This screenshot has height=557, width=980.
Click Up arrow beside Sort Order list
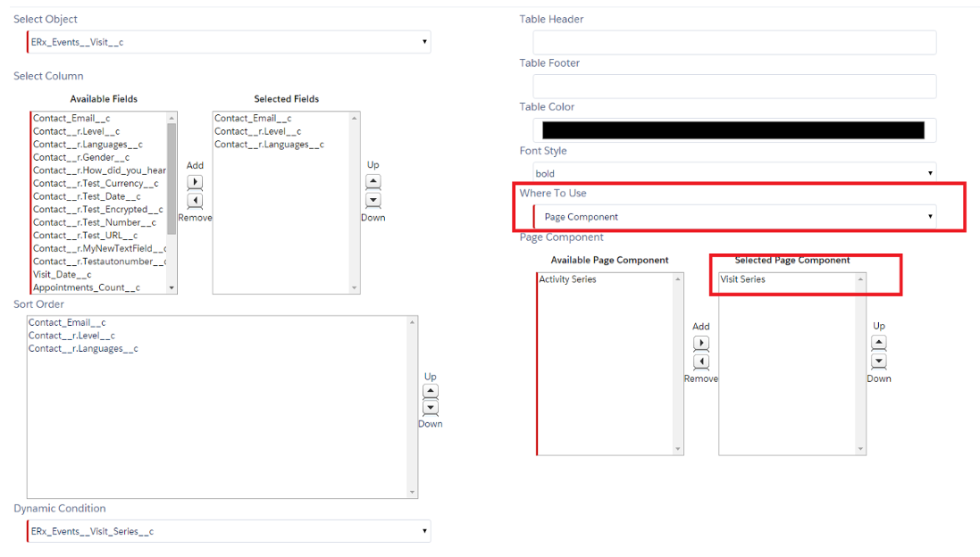(x=431, y=391)
